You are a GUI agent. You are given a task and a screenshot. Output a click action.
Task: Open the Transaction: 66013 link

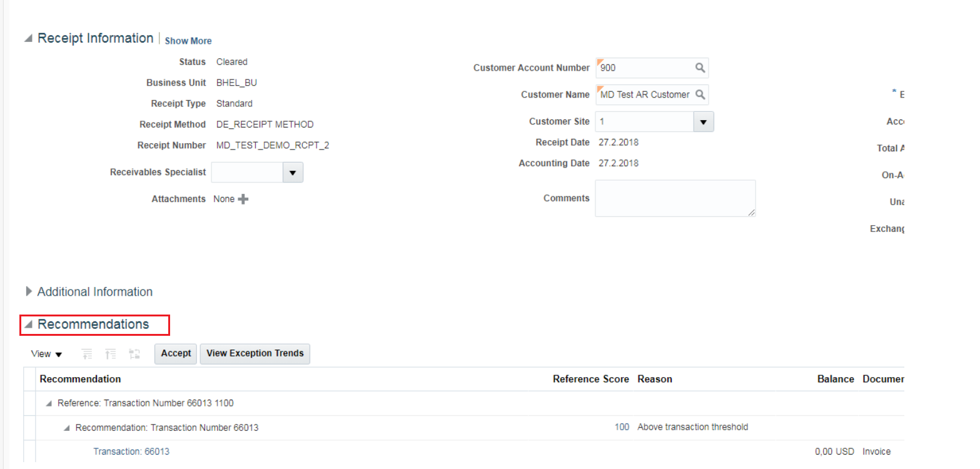[131, 451]
